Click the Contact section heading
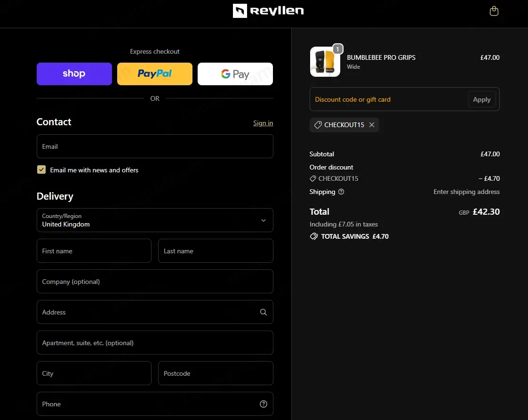 [x=54, y=122]
